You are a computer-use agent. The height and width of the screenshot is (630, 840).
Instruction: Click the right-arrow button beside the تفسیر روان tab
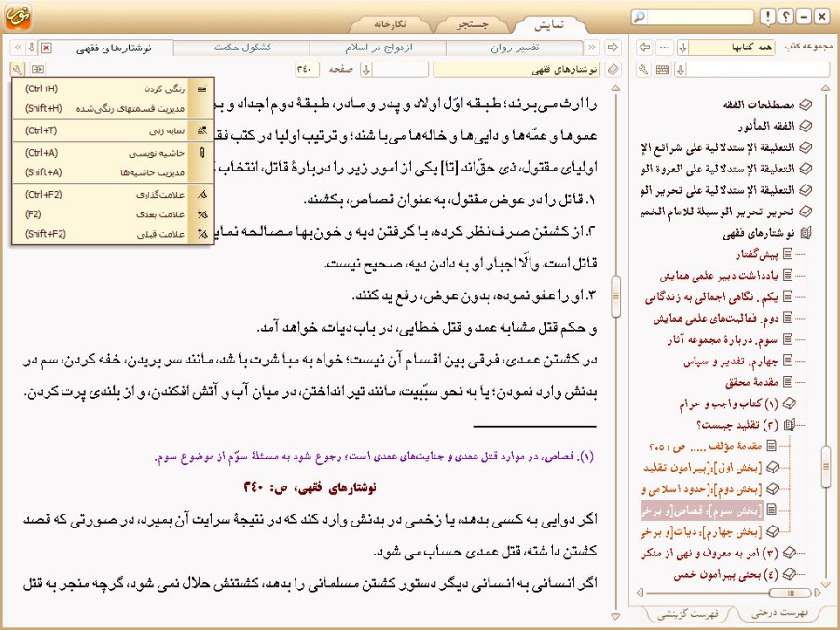coord(613,48)
